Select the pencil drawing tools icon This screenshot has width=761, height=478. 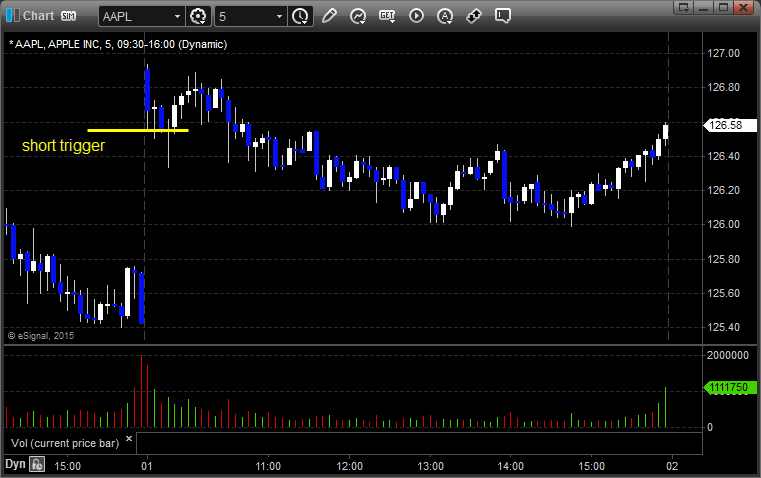click(x=329, y=16)
